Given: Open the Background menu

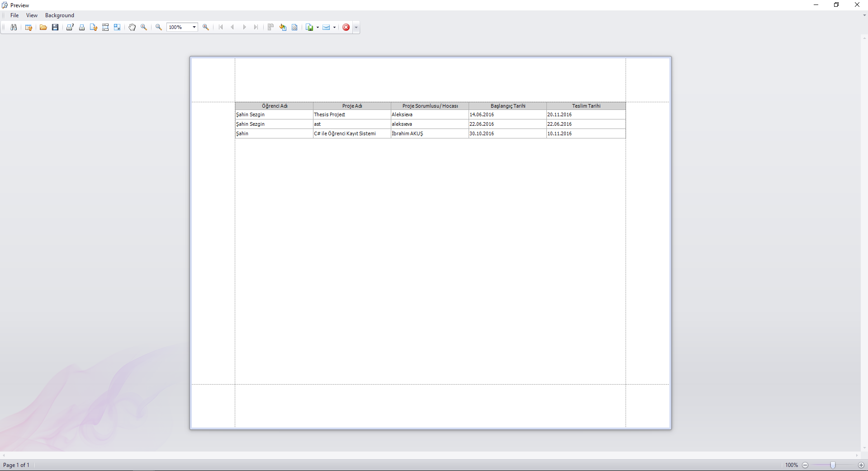Looking at the screenshot, I should [x=60, y=15].
